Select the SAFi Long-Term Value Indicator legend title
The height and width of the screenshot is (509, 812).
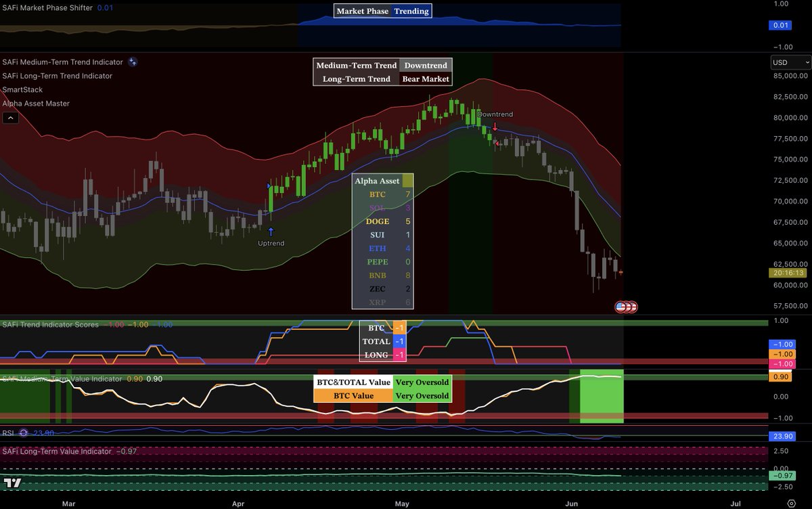(x=57, y=451)
